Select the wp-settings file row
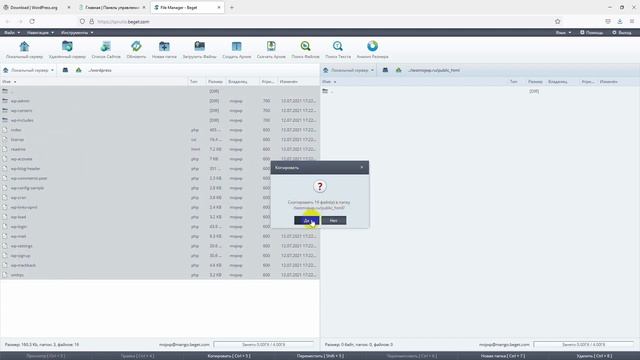This screenshot has height=360, width=640. (160, 246)
